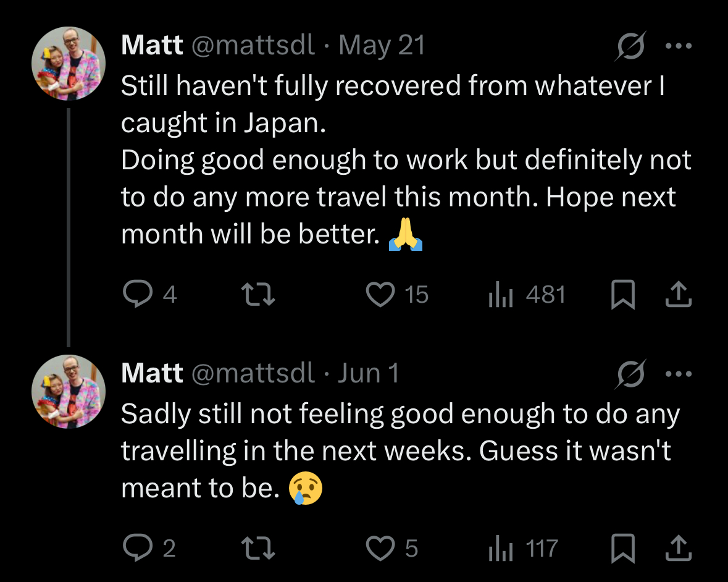Like the "wasn't meant to be" tweet

pyautogui.click(x=380, y=548)
